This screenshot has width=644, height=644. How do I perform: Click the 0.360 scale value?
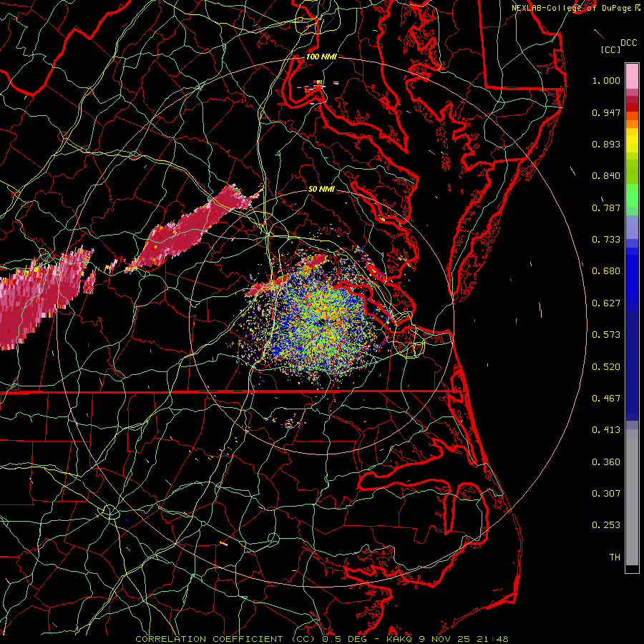(x=606, y=462)
